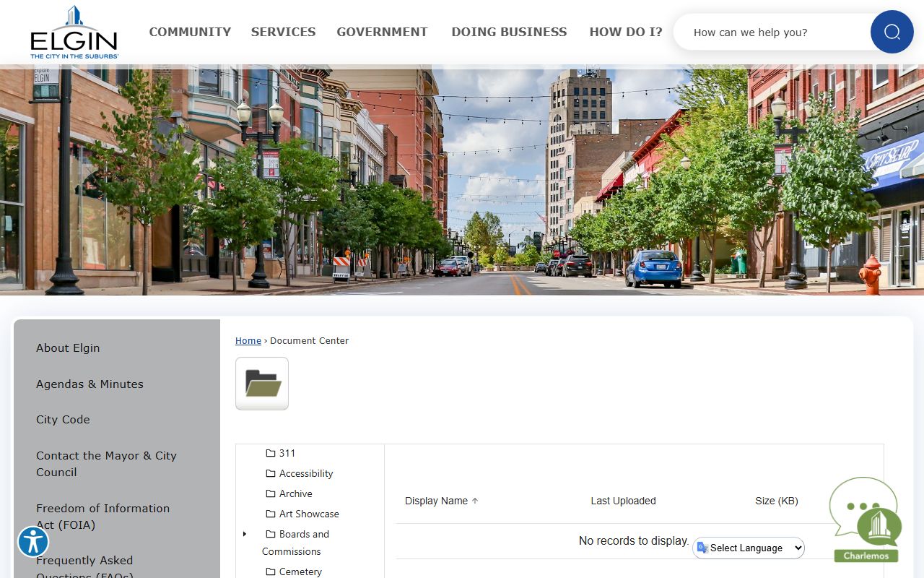Open the Community menu
924x578 pixels.
[190, 32]
